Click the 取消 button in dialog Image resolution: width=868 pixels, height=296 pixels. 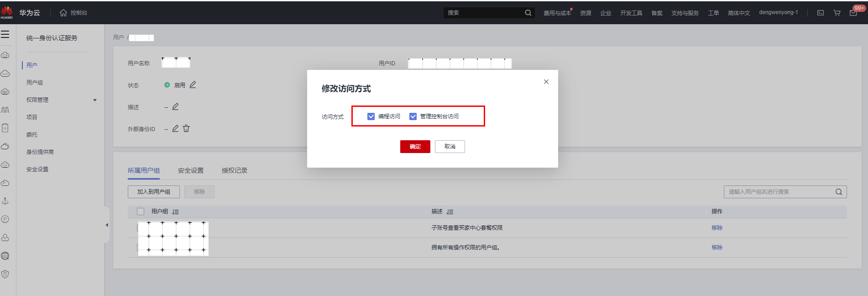450,147
